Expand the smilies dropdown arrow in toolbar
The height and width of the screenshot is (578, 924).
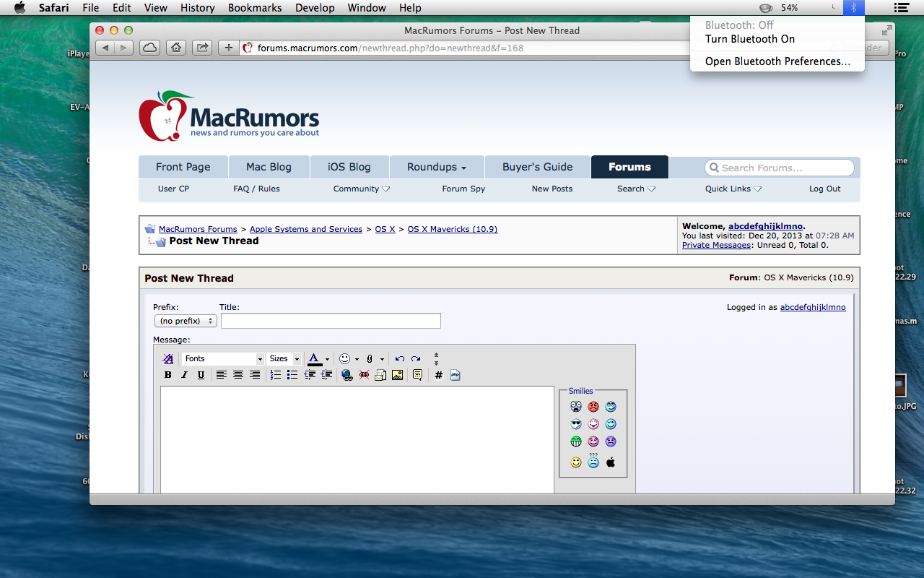tap(357, 359)
